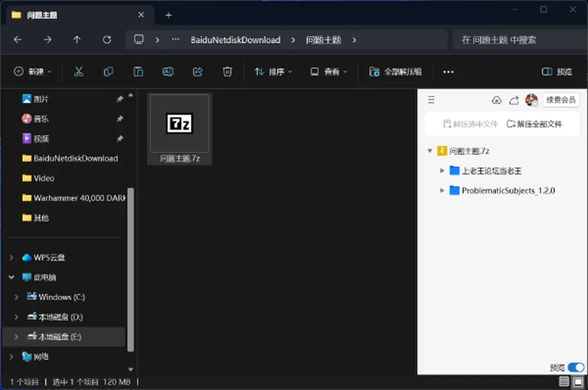588x390 pixels.
Task: Go forward with the right arrow
Action: coord(47,40)
